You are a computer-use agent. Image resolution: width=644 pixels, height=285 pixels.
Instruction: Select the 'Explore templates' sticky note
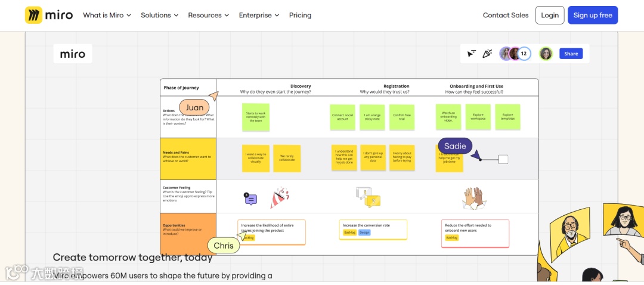pos(507,117)
